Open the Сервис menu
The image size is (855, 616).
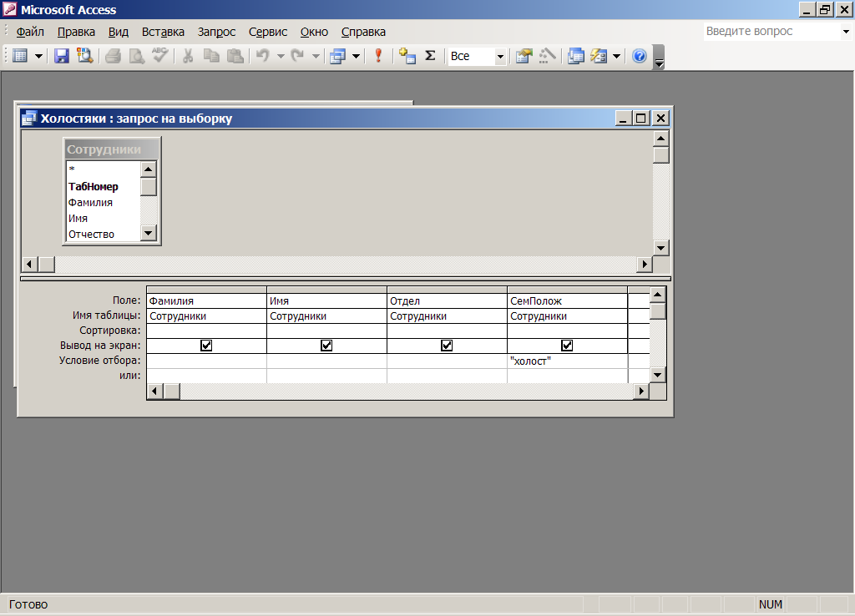point(268,32)
